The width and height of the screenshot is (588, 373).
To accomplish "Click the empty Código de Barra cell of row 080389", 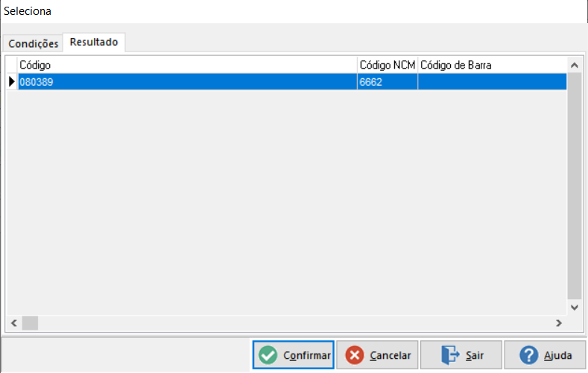I will (x=492, y=82).
